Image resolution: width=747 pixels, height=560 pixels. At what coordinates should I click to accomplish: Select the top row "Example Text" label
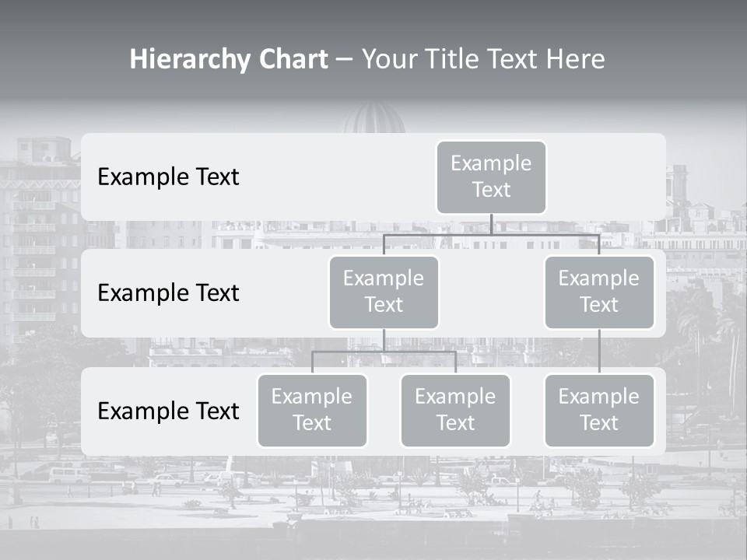168,177
